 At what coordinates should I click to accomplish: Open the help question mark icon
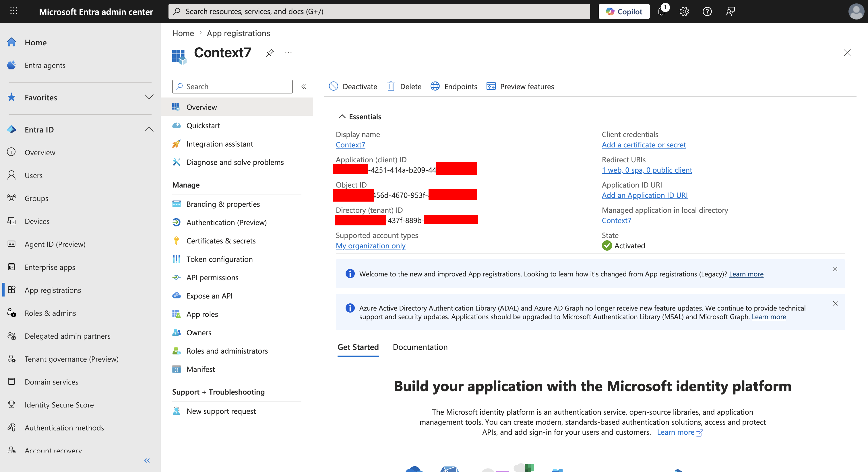click(707, 11)
